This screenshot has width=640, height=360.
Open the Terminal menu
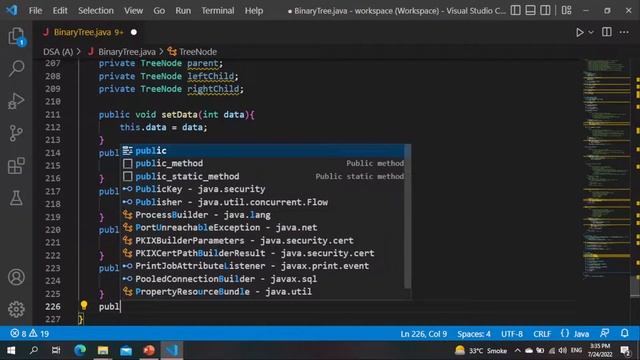click(218, 11)
